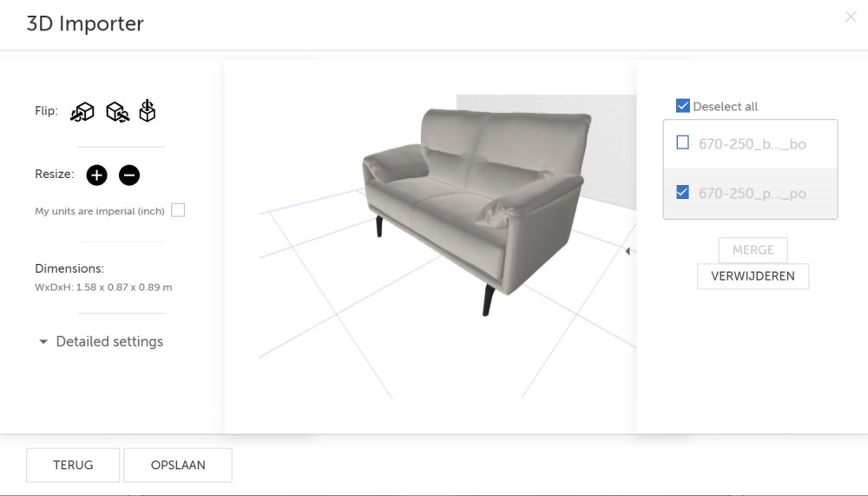This screenshot has height=496, width=868.
Task: Save with the OPSLAAN button
Action: 178,465
